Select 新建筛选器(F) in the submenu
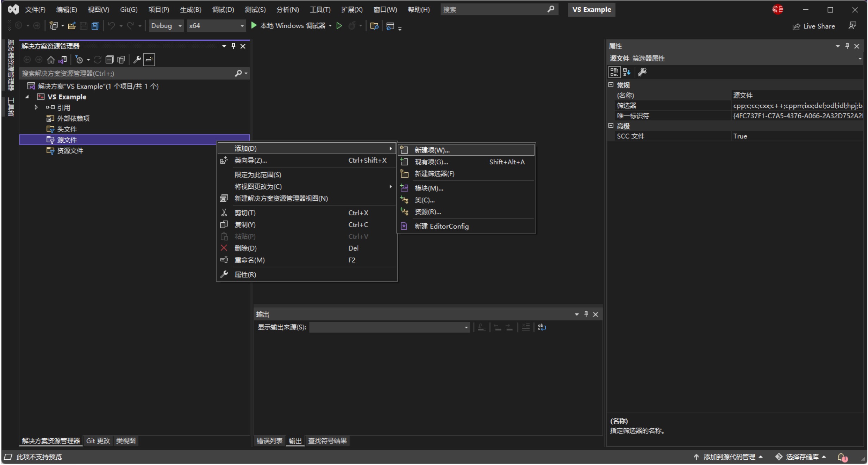This screenshot has height=465, width=868. (x=466, y=174)
